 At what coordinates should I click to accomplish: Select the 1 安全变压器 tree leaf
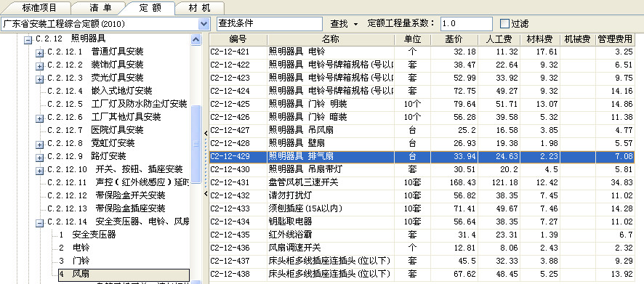tap(87, 235)
